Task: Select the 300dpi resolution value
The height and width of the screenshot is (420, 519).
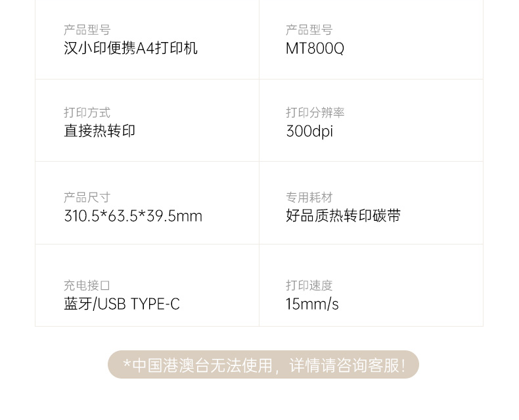Action: (x=309, y=131)
